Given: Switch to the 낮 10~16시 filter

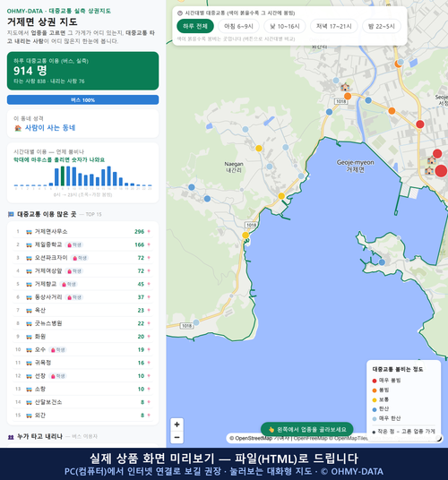Looking at the screenshot, I should tap(285, 26).
